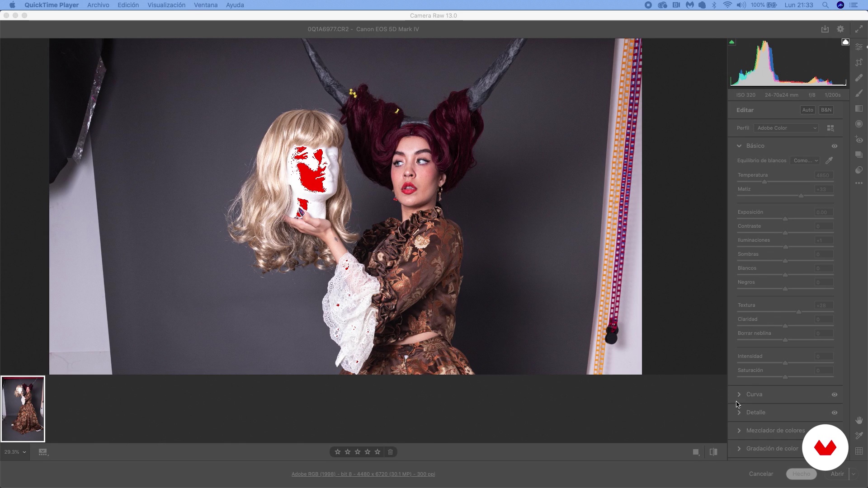Expand the Detalle section
868x488 pixels.
pyautogui.click(x=755, y=413)
